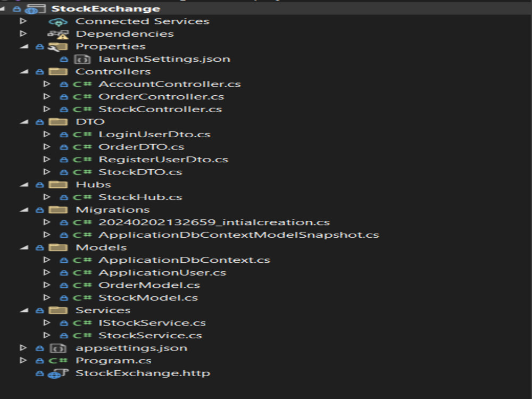The height and width of the screenshot is (399, 532).
Task: Click the C# icon of StockController.cs
Action: tap(82, 110)
